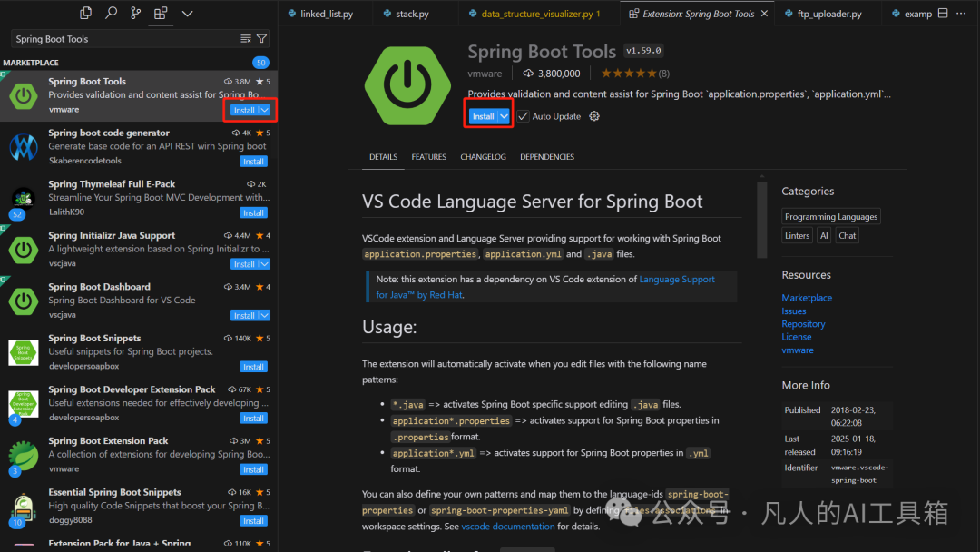The image size is (980, 552).
Task: Click the install count download icon
Action: pos(528,74)
